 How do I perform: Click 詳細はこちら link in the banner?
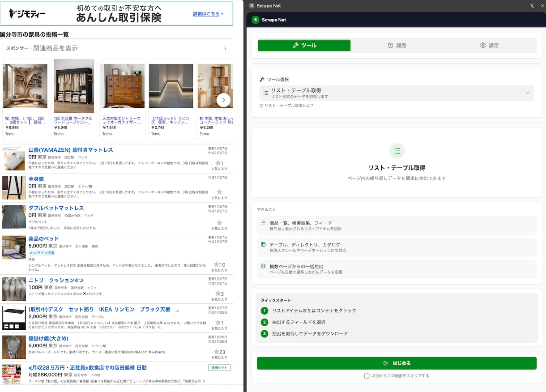[x=208, y=14]
